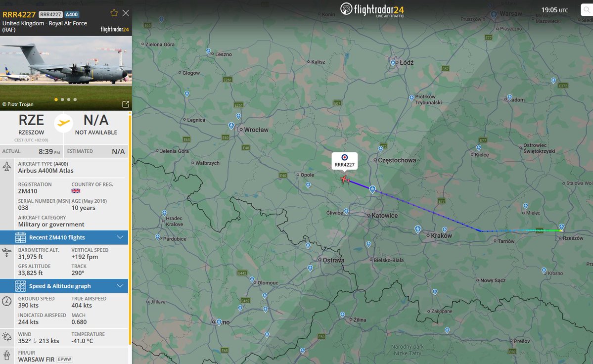Select the fourth photo carousel dot
Viewport: 593px width, 364px height.
tap(75, 100)
